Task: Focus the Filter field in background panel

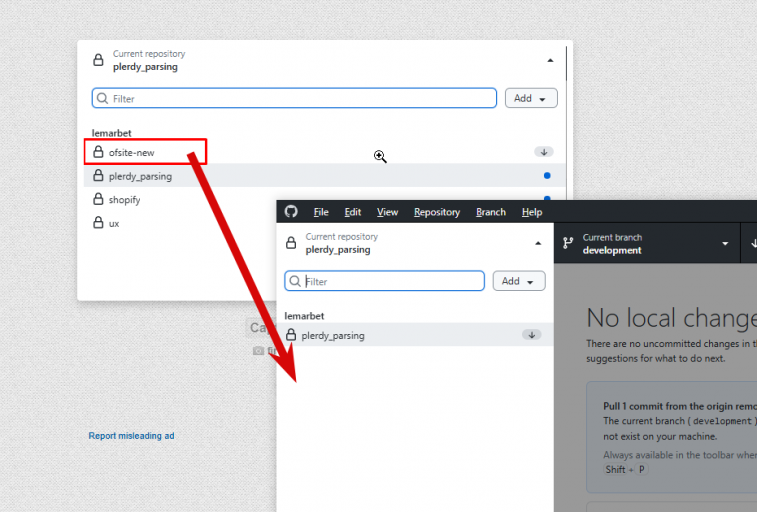Action: pos(294,98)
